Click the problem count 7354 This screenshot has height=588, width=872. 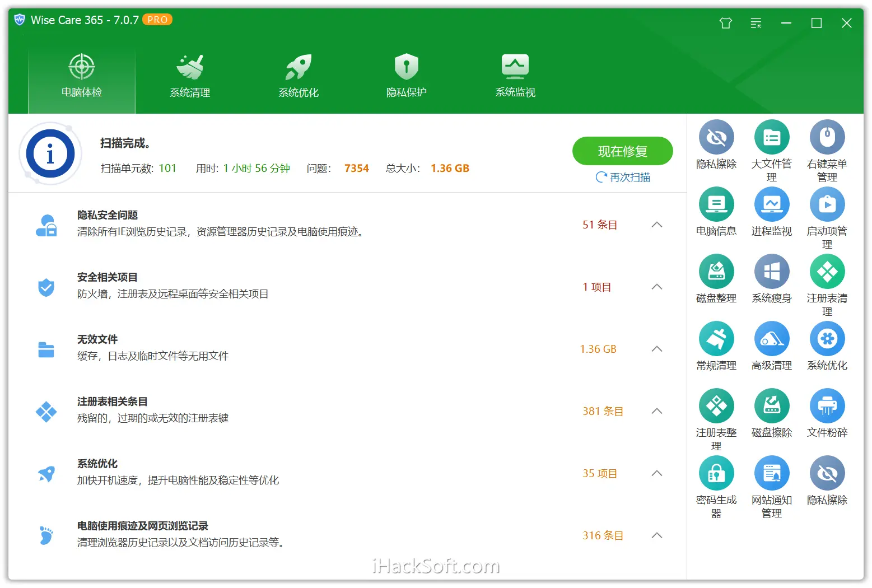(x=357, y=168)
